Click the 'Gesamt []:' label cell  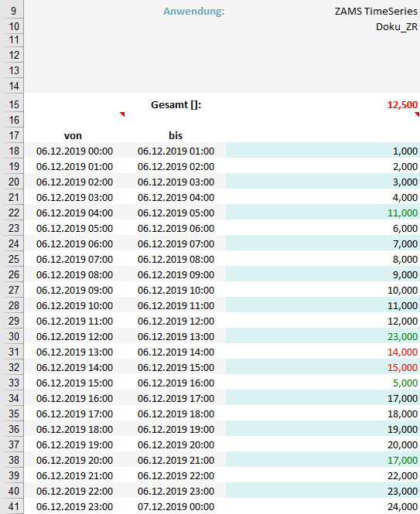pyautogui.click(x=176, y=105)
